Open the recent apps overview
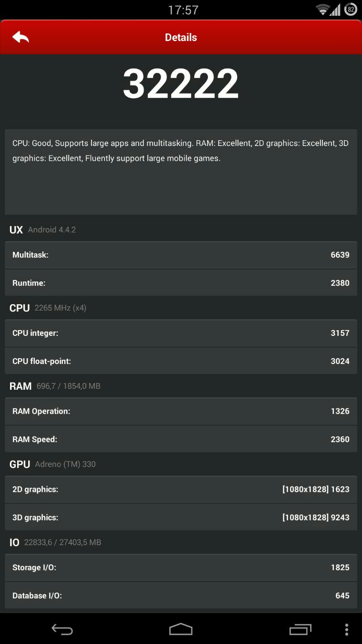362x644 pixels. pyautogui.click(x=300, y=630)
